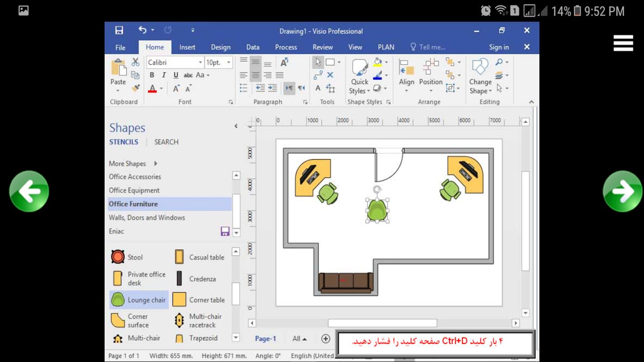Decrease the paragraph indent
This screenshot has height=362, width=644.
click(260, 88)
